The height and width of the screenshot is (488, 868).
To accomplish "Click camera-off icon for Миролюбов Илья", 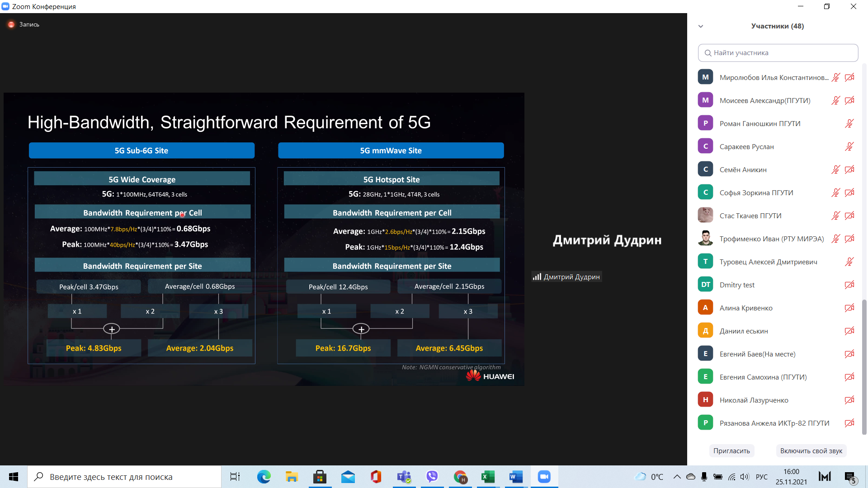I will pos(849,77).
